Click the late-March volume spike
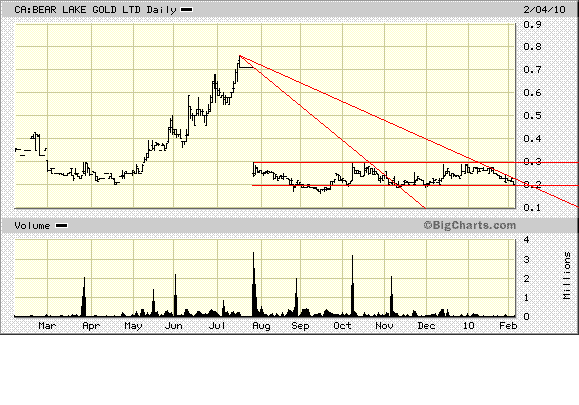 tap(84, 296)
